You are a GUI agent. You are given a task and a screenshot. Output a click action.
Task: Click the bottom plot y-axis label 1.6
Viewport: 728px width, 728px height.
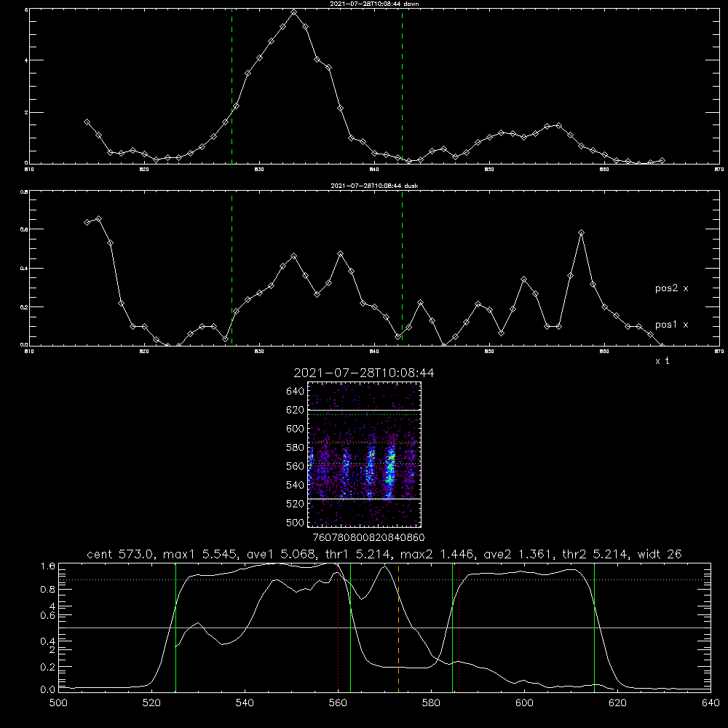pos(48,566)
